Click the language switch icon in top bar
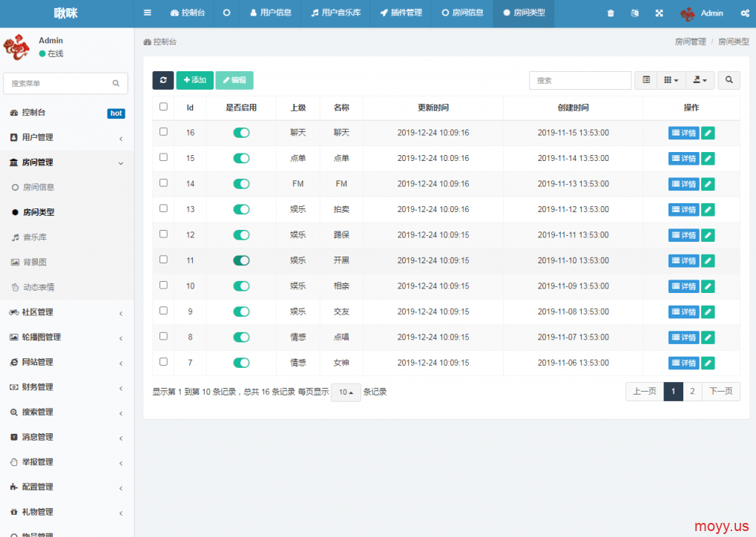The height and width of the screenshot is (537, 756). point(635,13)
